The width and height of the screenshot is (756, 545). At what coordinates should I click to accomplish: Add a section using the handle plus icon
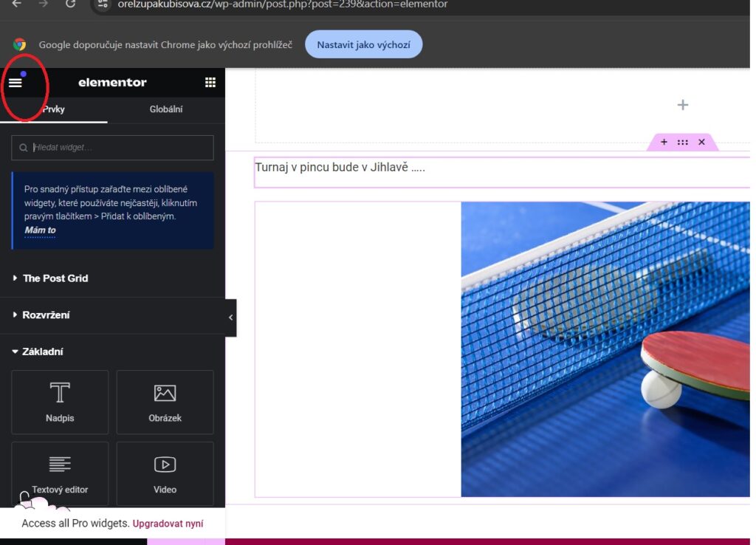(664, 142)
